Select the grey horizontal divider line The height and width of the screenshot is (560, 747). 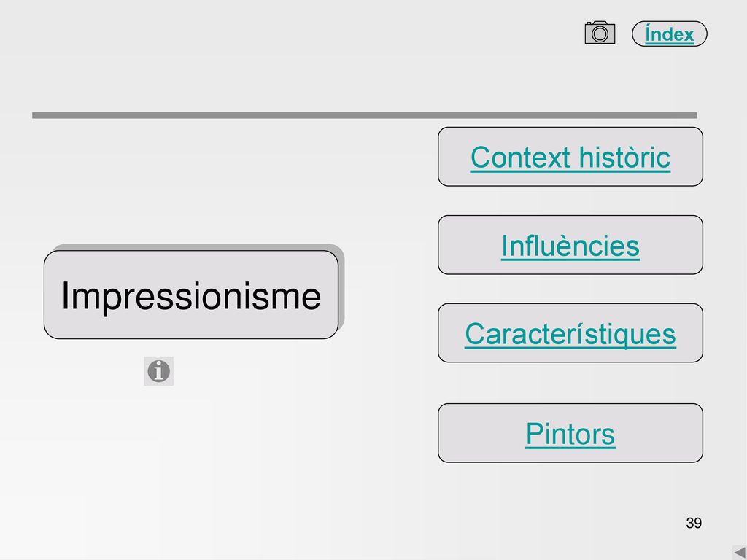click(x=365, y=115)
